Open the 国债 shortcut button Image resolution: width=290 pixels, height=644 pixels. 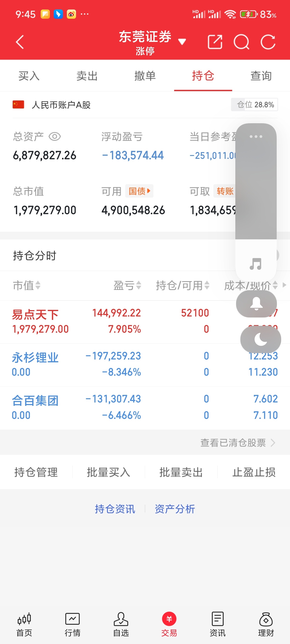pyautogui.click(x=139, y=191)
